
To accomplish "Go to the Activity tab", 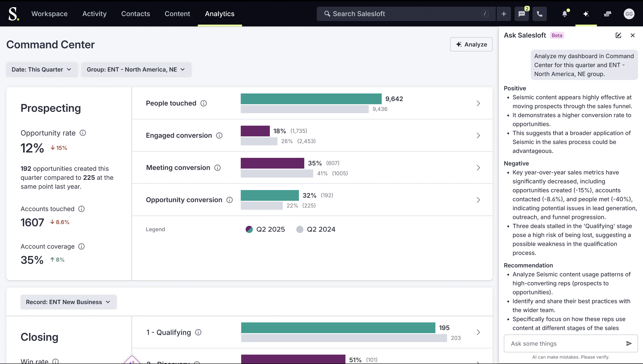I will [95, 14].
